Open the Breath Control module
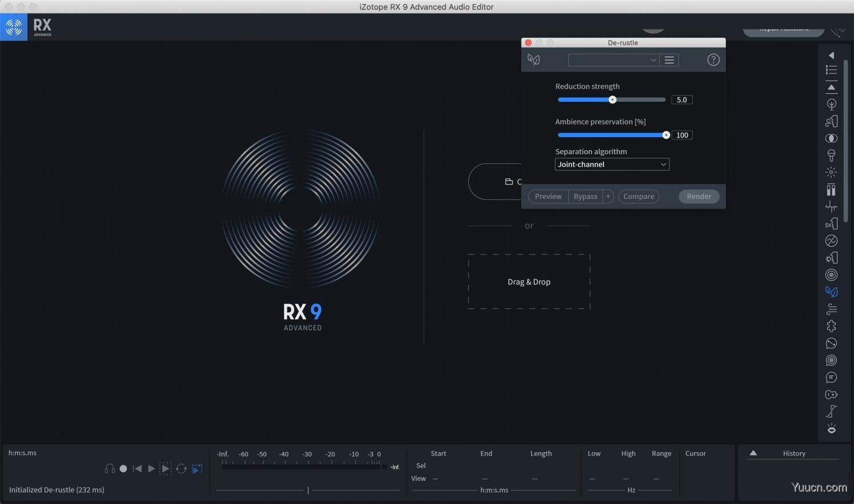 [831, 121]
